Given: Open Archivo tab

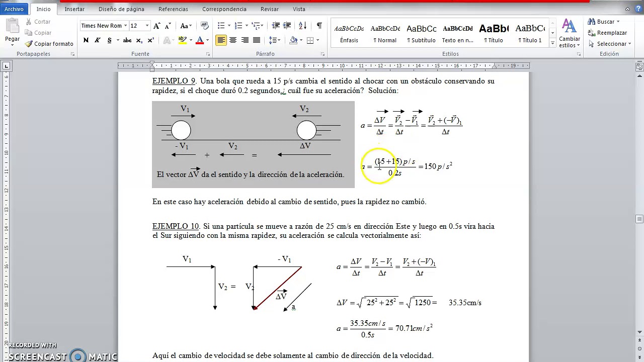Looking at the screenshot, I should pyautogui.click(x=14, y=9).
